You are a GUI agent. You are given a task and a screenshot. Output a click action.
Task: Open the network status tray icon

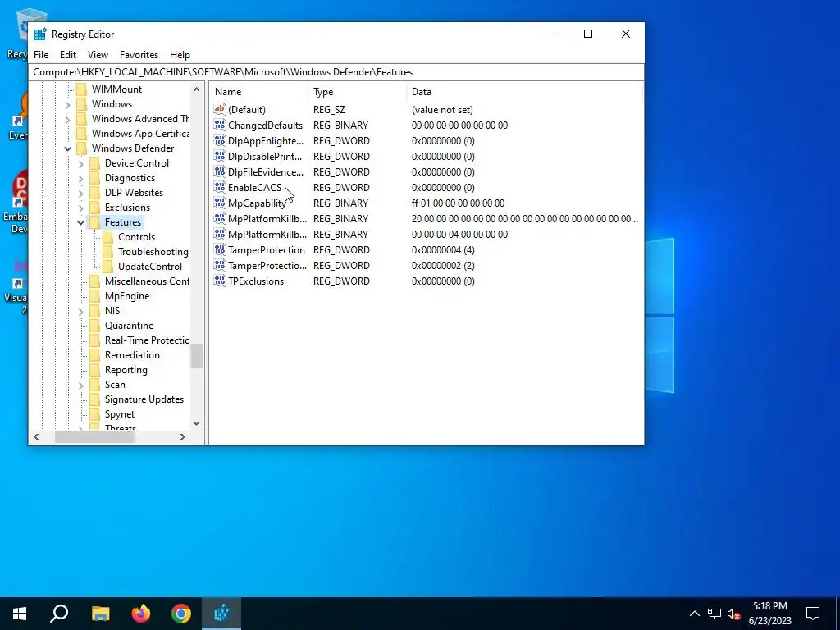(714, 614)
